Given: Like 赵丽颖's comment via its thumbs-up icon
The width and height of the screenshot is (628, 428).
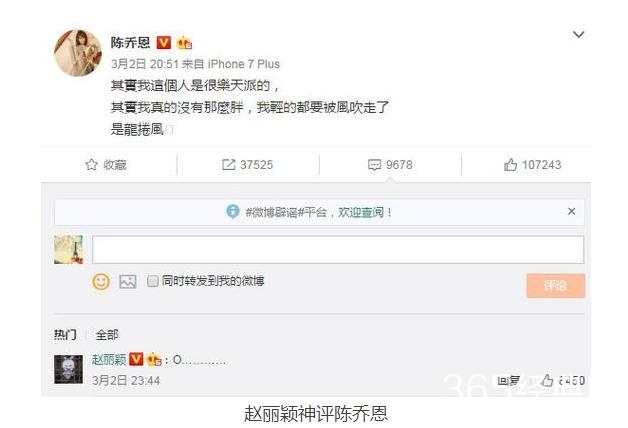Looking at the screenshot, I should pos(547,380).
